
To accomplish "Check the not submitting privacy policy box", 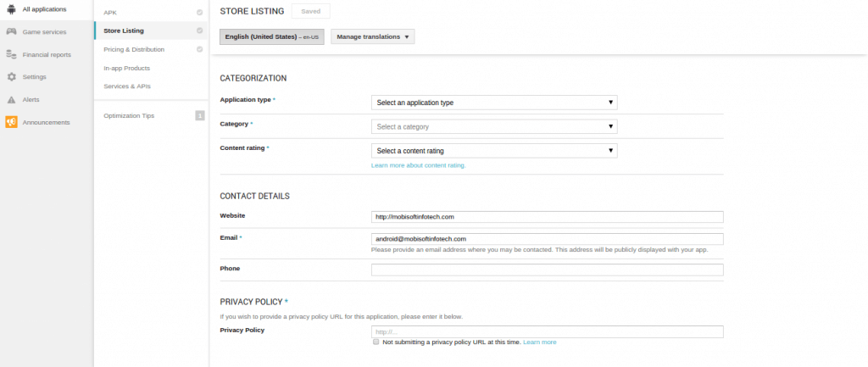I will click(376, 342).
